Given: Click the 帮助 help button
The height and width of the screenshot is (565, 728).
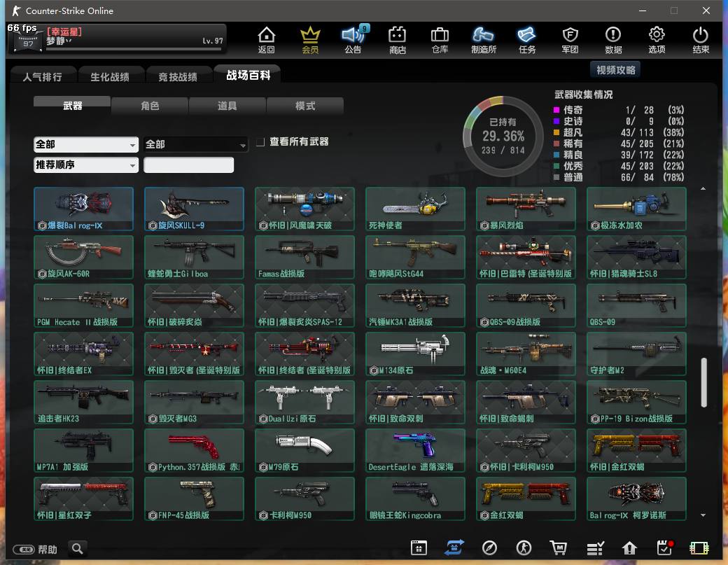Looking at the screenshot, I should 35,550.
